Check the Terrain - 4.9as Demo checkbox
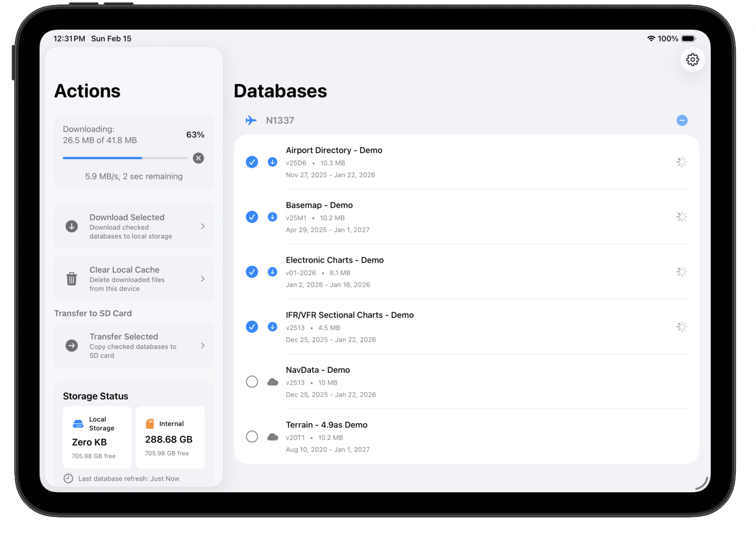 [252, 437]
